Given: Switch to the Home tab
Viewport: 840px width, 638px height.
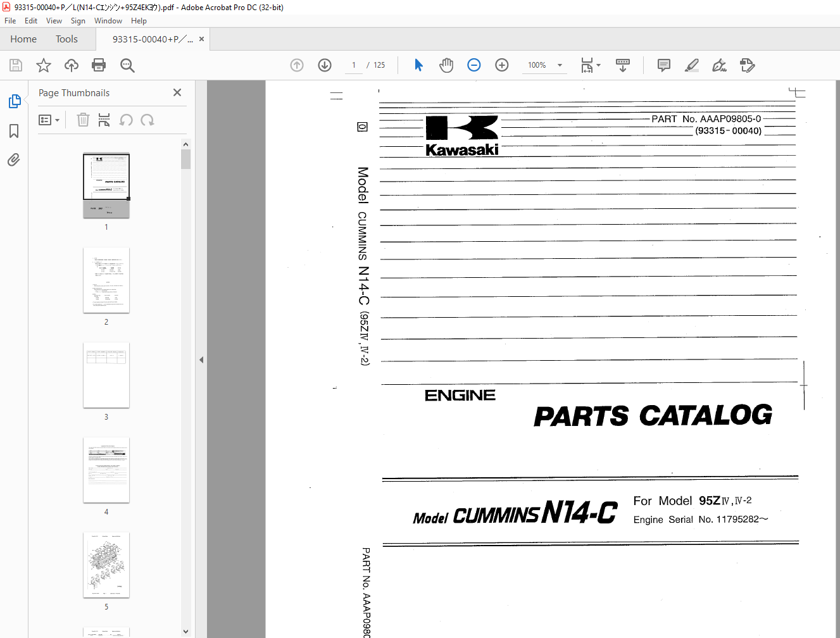Looking at the screenshot, I should pos(23,39).
